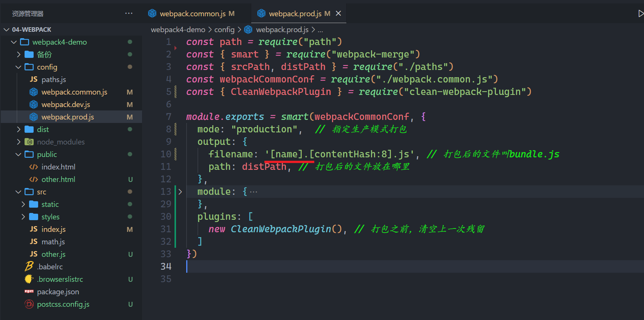Viewport: 644px width, 320px height.
Task: Click the Run triangle in the editor title bar
Action: pos(641,14)
